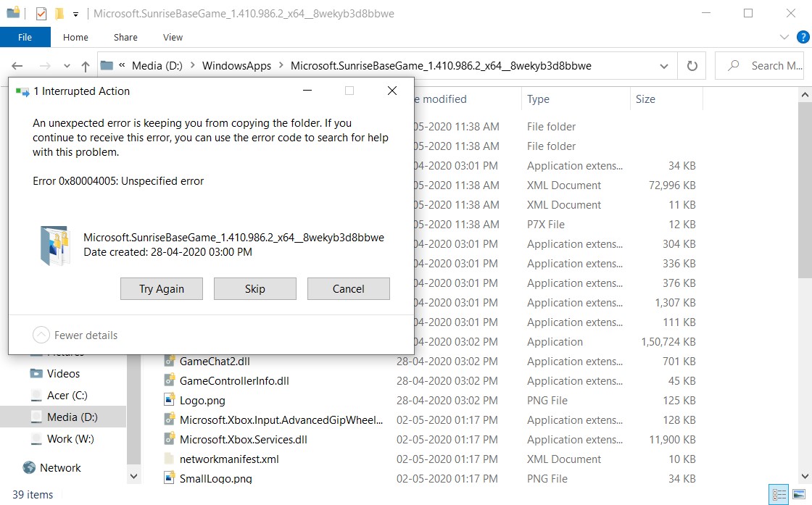Open Acer (C:) drive
Image resolution: width=812 pixels, height=505 pixels.
[x=67, y=396]
